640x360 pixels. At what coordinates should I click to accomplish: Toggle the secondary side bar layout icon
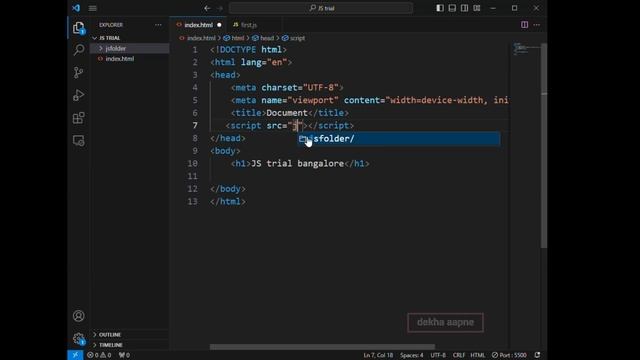click(x=464, y=8)
